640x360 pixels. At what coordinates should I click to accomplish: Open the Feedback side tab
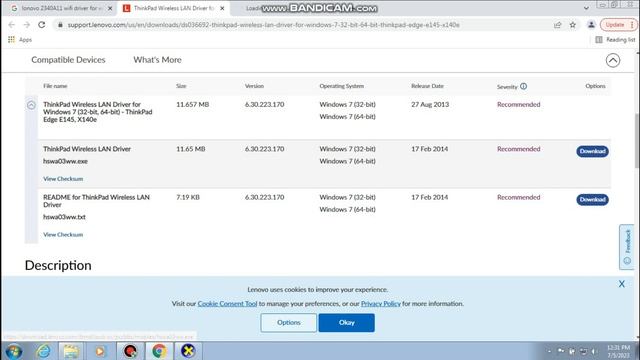tap(627, 247)
